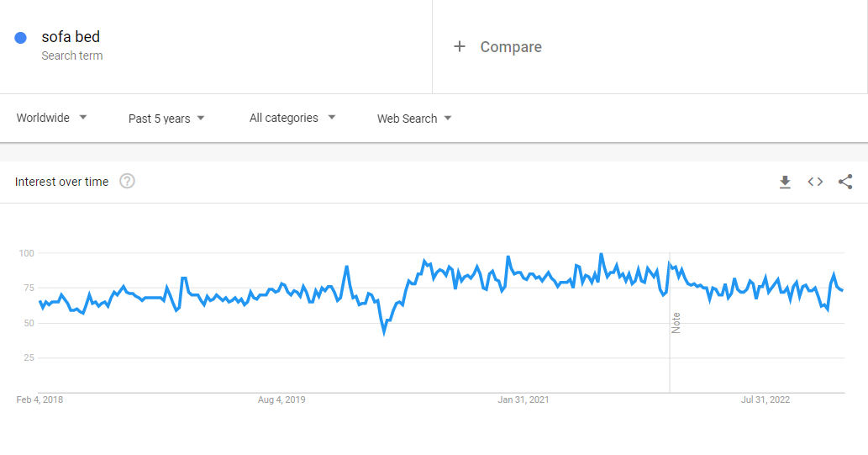The height and width of the screenshot is (455, 868).
Task: Open the Web Search type dropdown
Action: point(414,119)
